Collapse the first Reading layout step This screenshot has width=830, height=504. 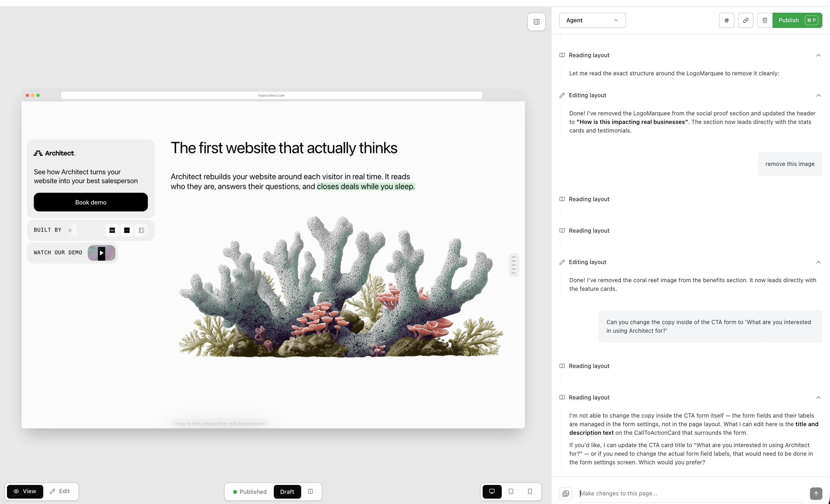819,55
